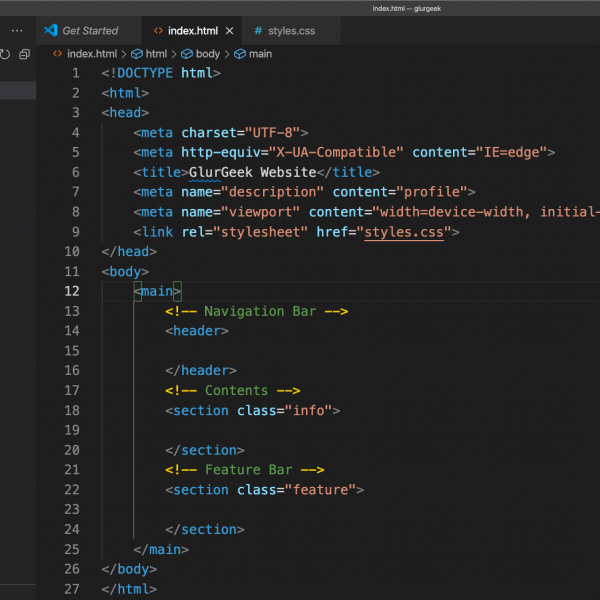Click the main symbol cube icon in breadcrumb
The height and width of the screenshot is (600, 600).
(239, 54)
